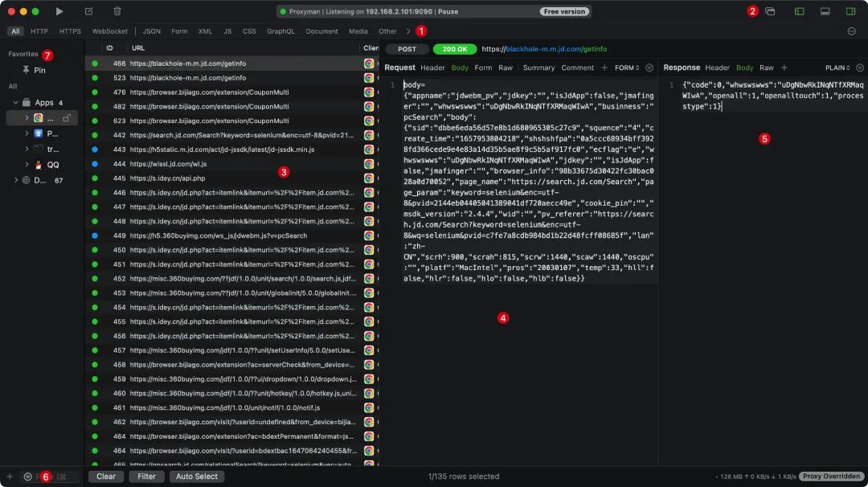Show more filter types with the chevron
The image size is (868, 487).
pyautogui.click(x=408, y=31)
